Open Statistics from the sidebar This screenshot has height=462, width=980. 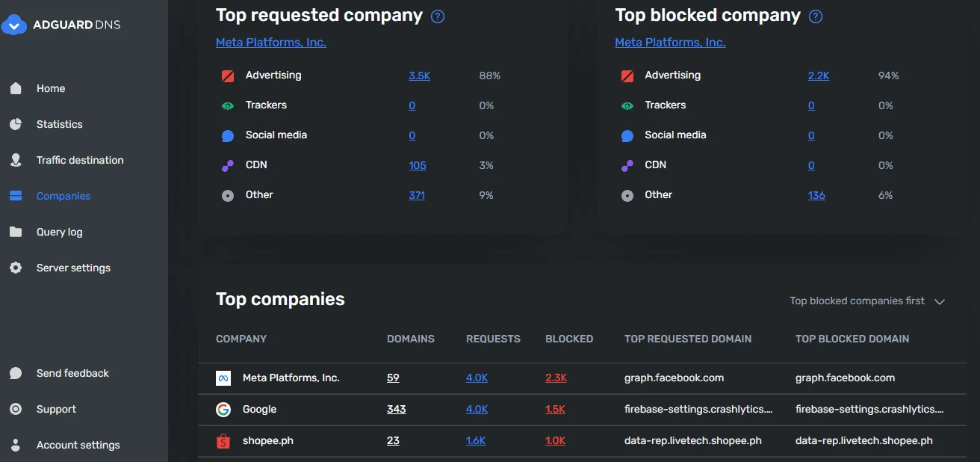(x=60, y=124)
